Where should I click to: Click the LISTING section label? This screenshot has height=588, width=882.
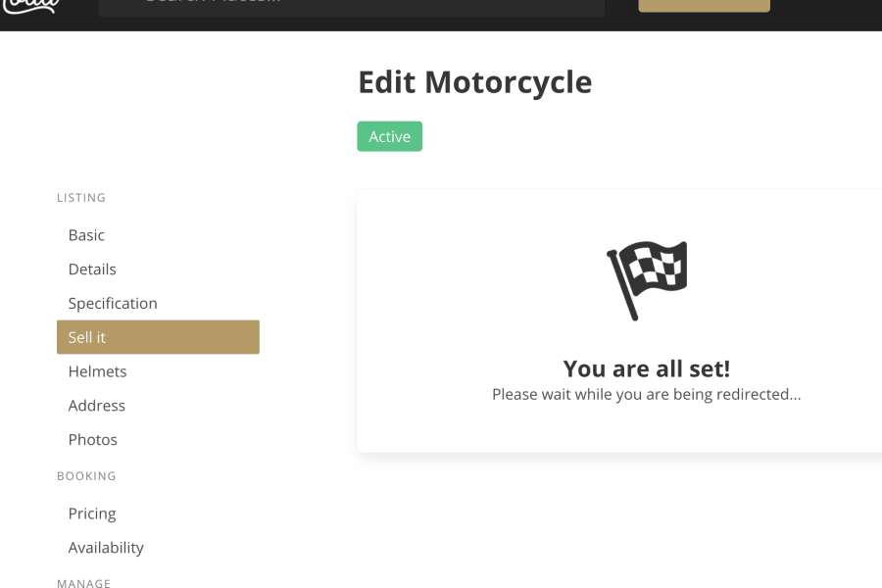point(81,198)
